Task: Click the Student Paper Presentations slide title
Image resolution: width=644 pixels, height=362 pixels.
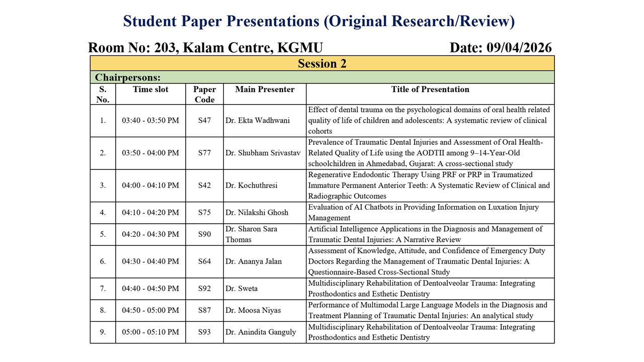Action: click(x=319, y=21)
